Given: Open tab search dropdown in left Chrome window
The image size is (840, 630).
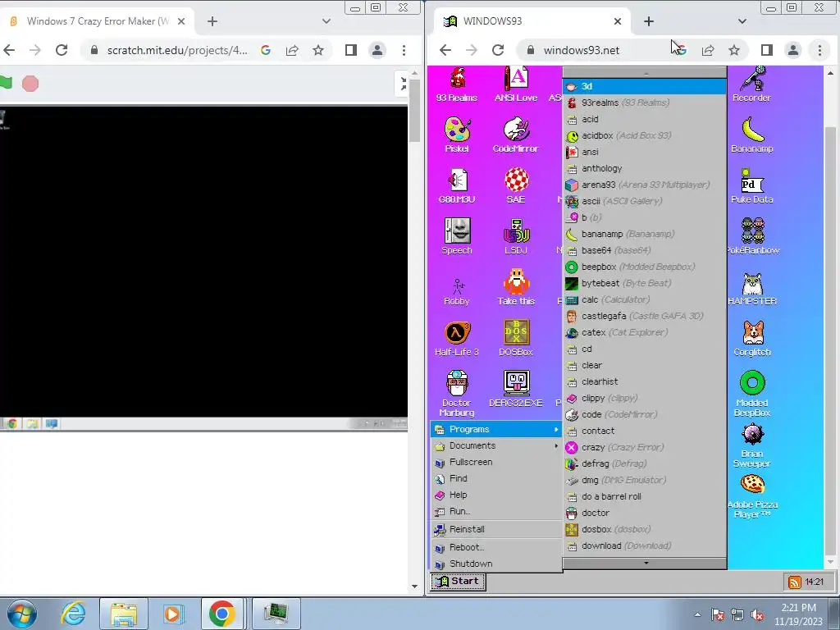Looking at the screenshot, I should 326,21.
